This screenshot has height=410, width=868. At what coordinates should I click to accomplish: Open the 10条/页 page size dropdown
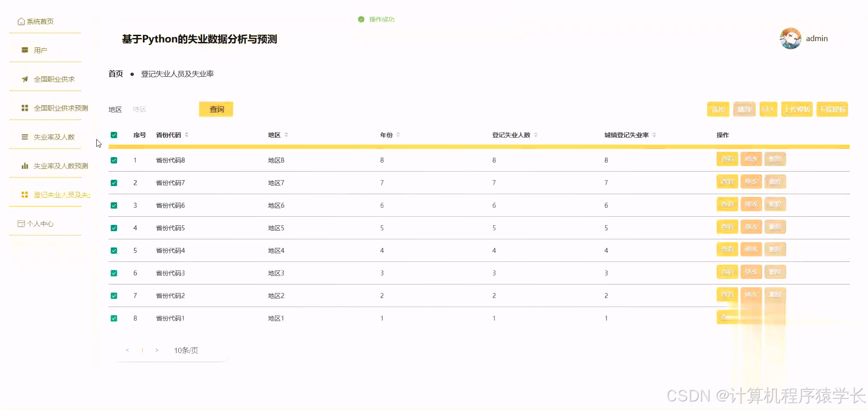tap(185, 350)
